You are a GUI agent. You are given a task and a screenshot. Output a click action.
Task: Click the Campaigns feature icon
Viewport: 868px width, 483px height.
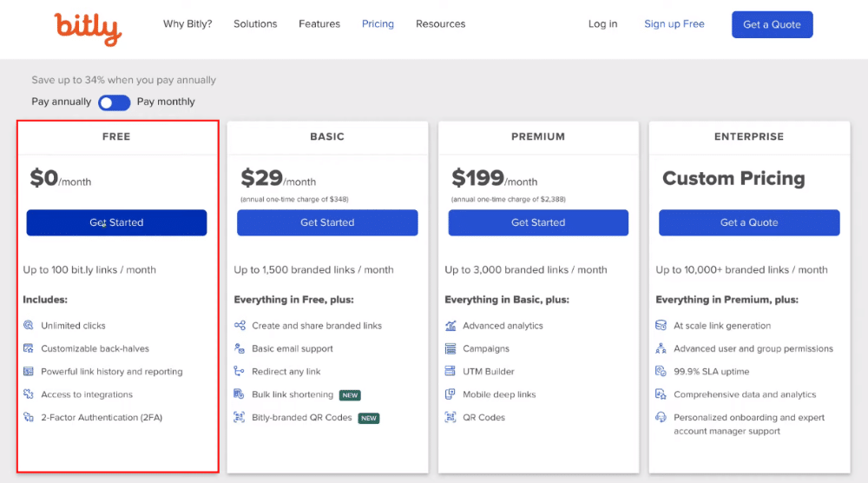pos(450,348)
